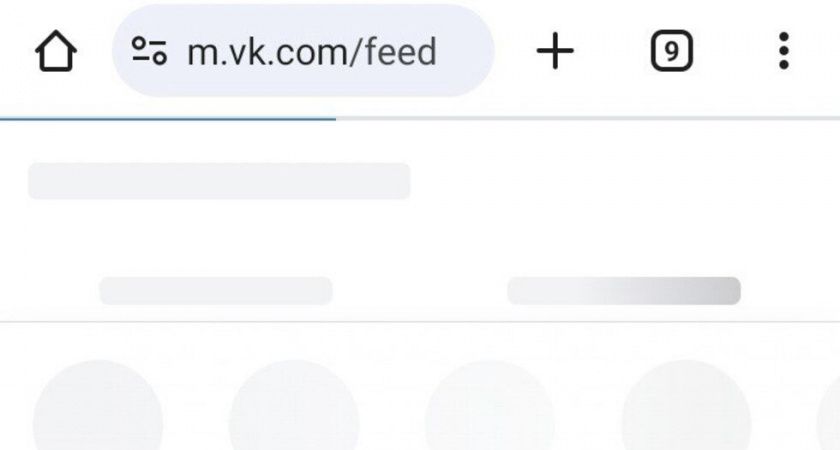
Task: Click blank area between the two tab placeholders
Action: pyautogui.click(x=420, y=291)
